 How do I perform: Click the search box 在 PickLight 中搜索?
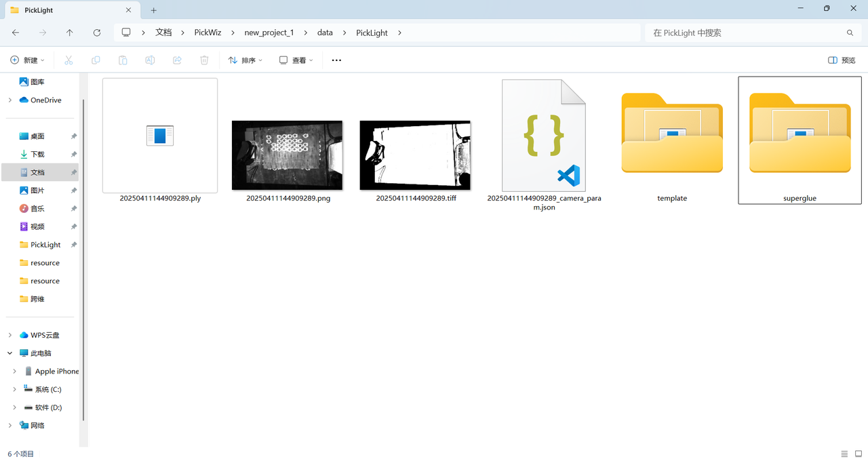[x=746, y=33]
